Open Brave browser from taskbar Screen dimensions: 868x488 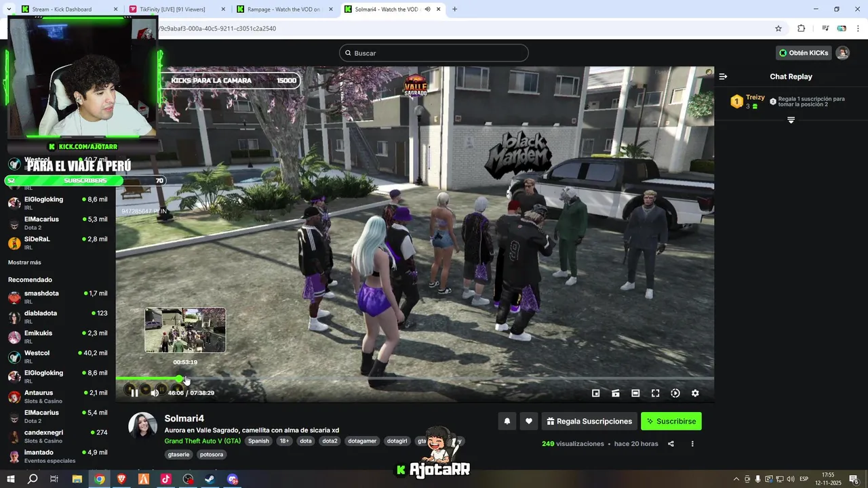click(x=121, y=479)
